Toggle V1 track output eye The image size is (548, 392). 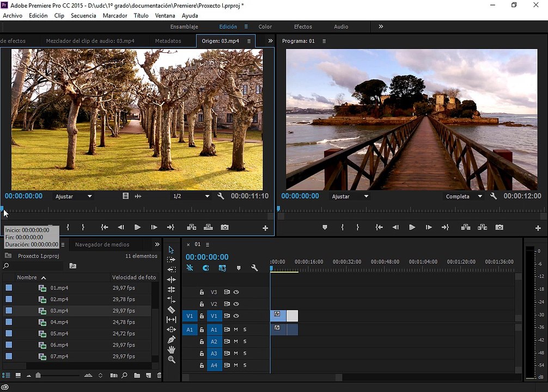pos(236,316)
